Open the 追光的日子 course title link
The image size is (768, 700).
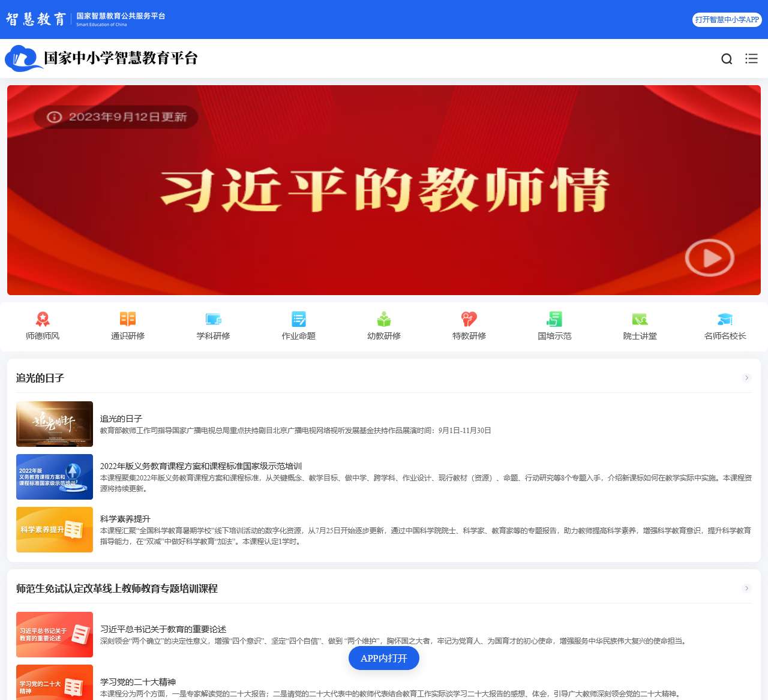point(121,419)
